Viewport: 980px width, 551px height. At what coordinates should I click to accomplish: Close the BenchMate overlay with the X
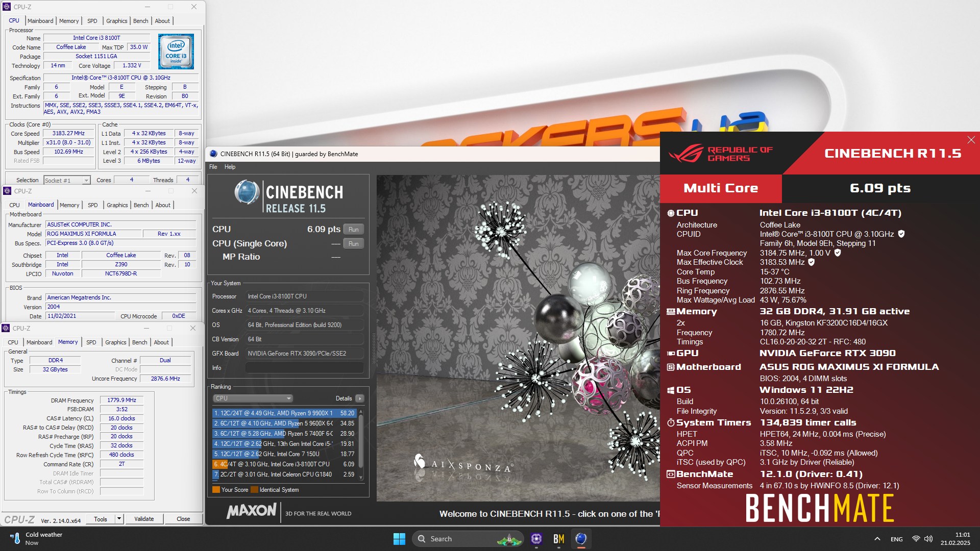(971, 140)
